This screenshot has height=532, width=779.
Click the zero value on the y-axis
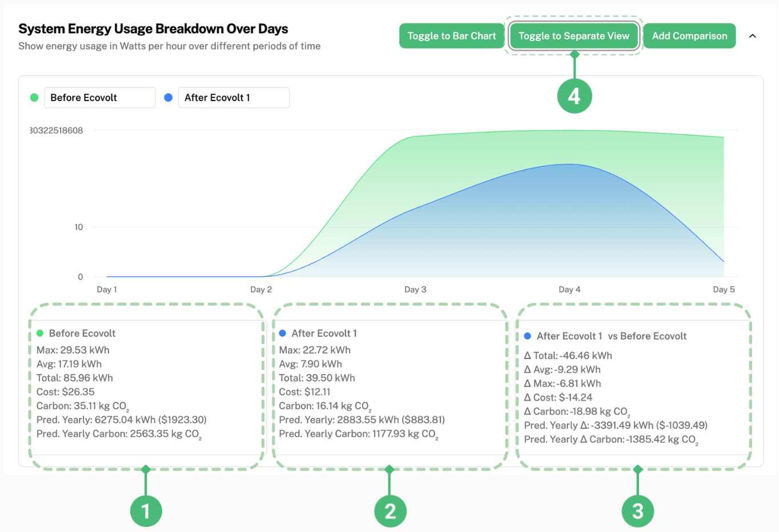click(79, 276)
